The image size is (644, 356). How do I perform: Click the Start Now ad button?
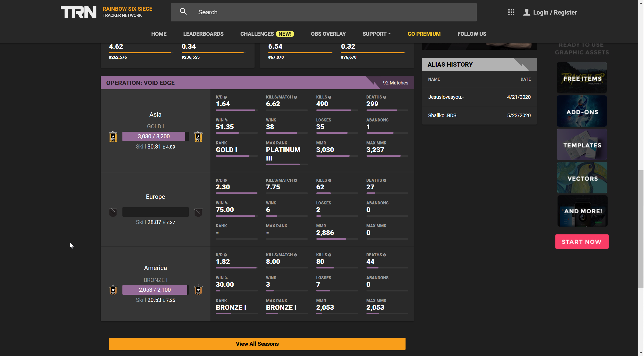[x=582, y=242]
